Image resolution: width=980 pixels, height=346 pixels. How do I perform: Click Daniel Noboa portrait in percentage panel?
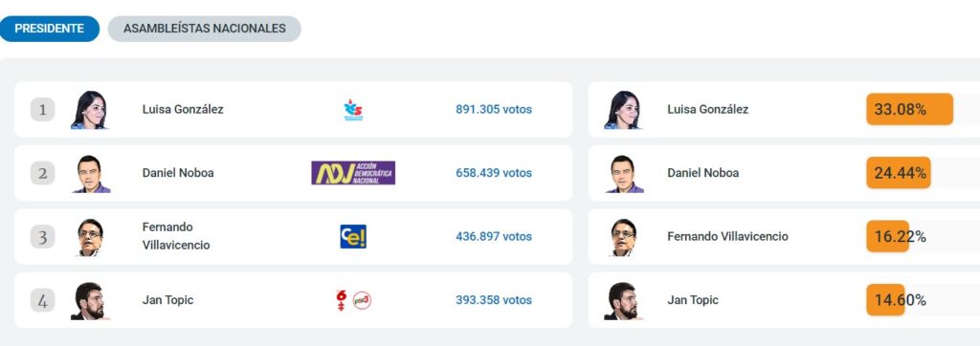tap(624, 174)
